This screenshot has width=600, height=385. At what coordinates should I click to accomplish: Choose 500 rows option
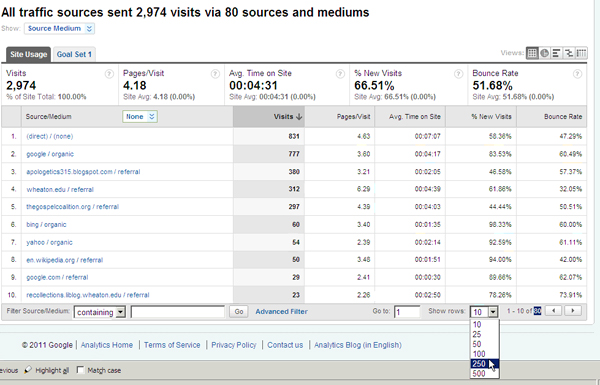pyautogui.click(x=484, y=374)
